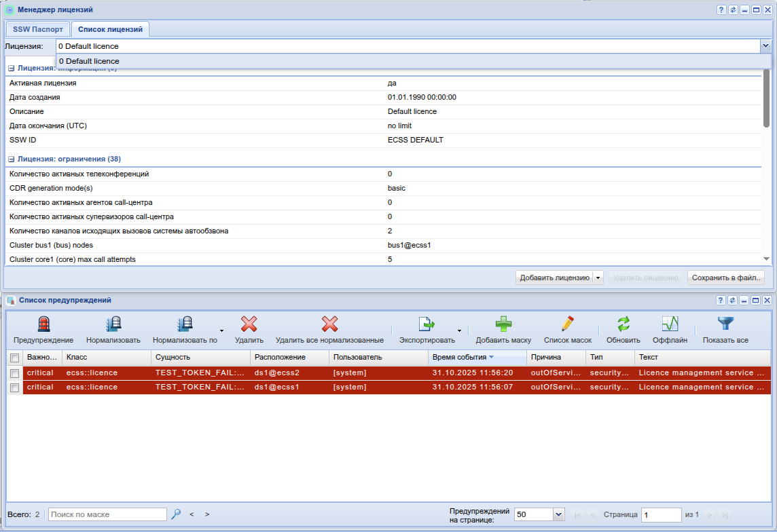Image resolution: width=777 pixels, height=532 pixels.
Task: Collapse the Лицензия: ограничения (38) section
Action: [x=12, y=159]
